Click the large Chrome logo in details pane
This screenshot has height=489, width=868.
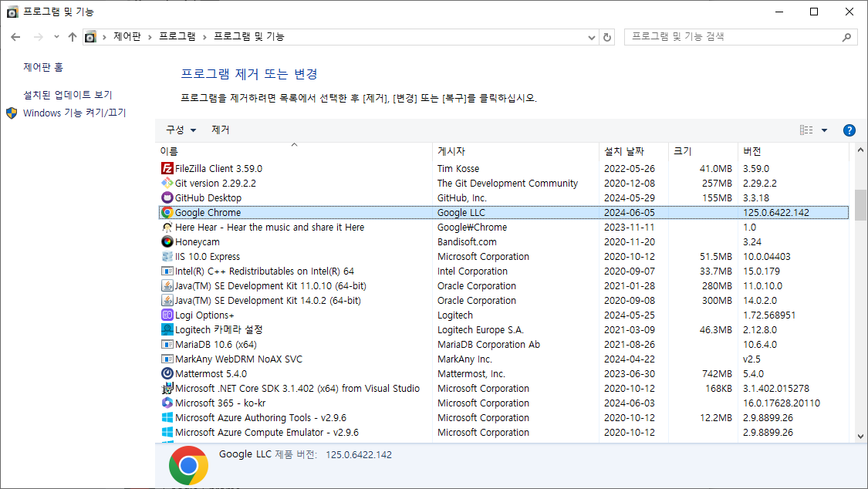tap(189, 465)
